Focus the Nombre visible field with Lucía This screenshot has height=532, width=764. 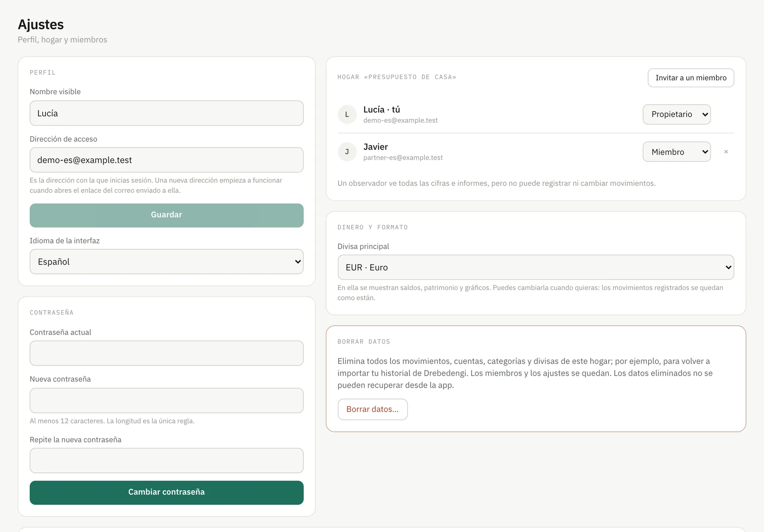pos(166,113)
